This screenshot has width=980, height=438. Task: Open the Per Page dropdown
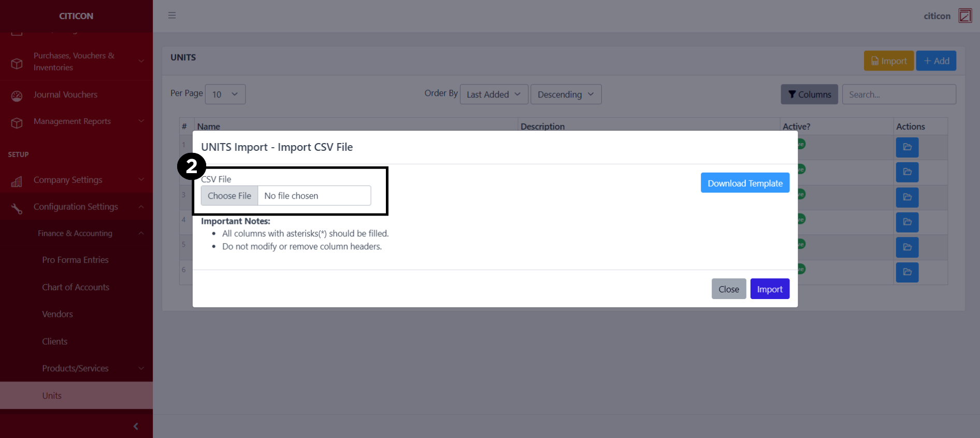(x=225, y=94)
